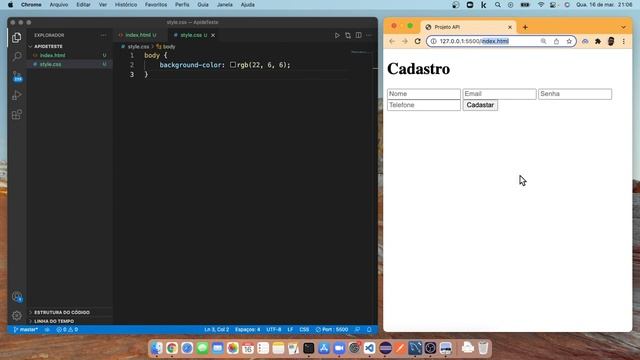
Task: Expand the LINHA DO TEMPO section
Action: coord(69,321)
